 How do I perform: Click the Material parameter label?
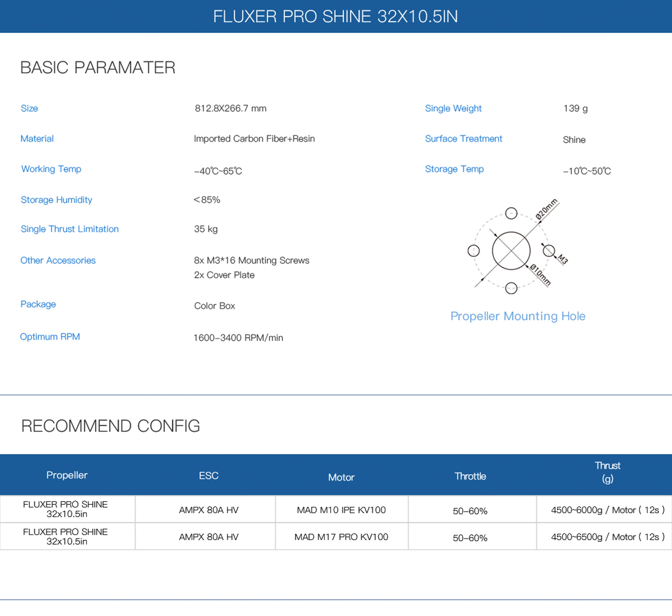point(37,139)
